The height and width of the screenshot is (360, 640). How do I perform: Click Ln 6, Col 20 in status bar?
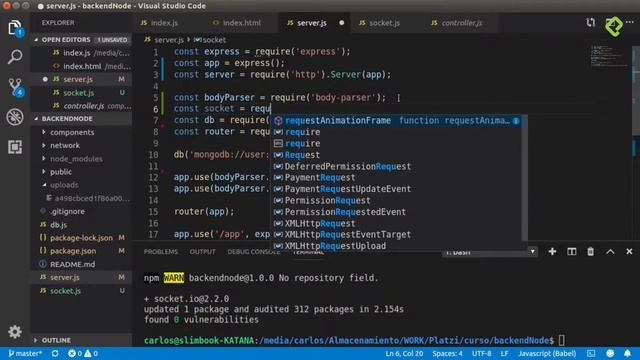(404, 353)
